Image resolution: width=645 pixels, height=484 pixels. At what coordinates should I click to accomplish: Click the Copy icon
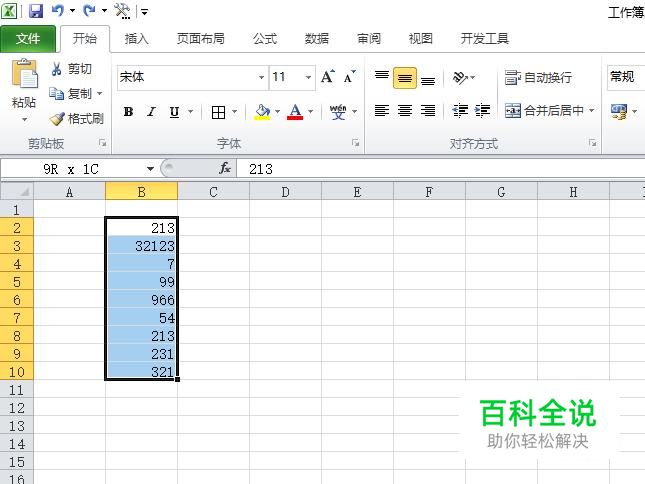(56, 93)
